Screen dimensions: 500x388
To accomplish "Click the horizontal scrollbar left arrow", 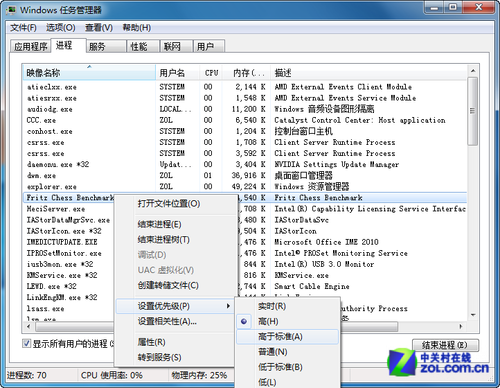I will pos(28,327).
